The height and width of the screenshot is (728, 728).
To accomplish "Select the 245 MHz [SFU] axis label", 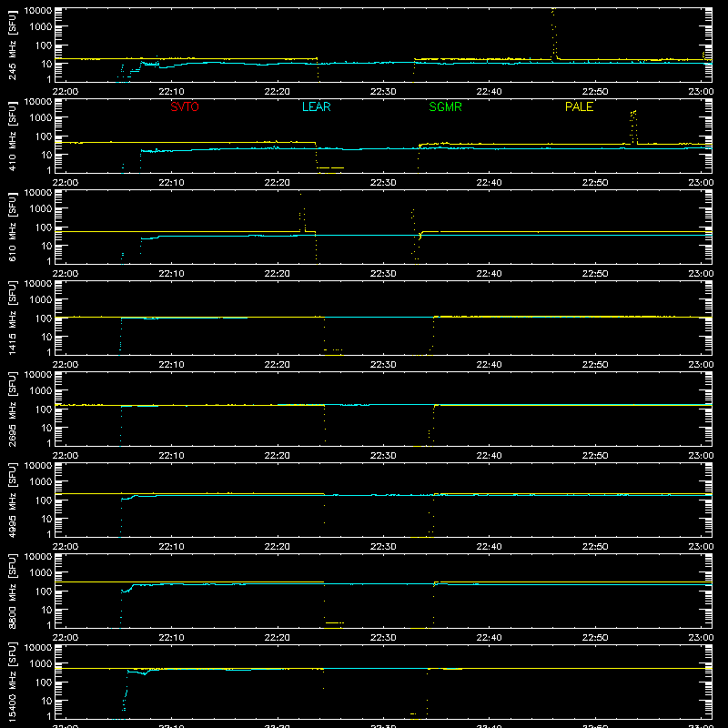I will (x=12, y=45).
